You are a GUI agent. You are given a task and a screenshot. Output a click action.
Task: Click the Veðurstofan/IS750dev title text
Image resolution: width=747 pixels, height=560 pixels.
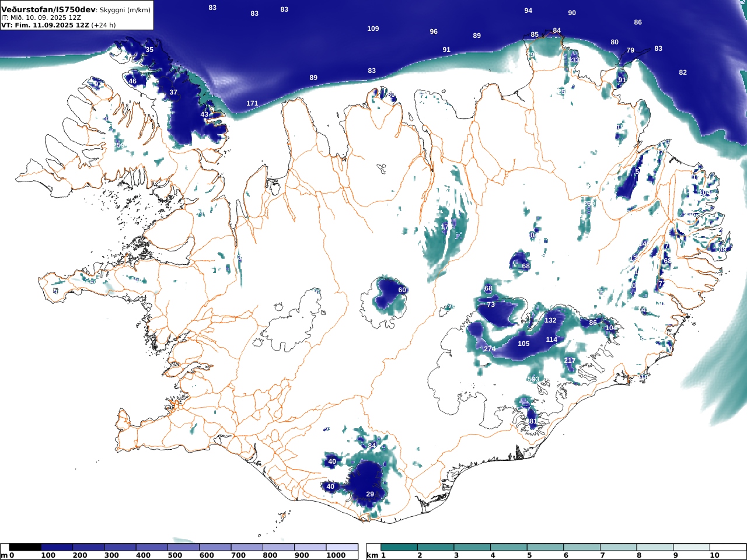(48, 10)
